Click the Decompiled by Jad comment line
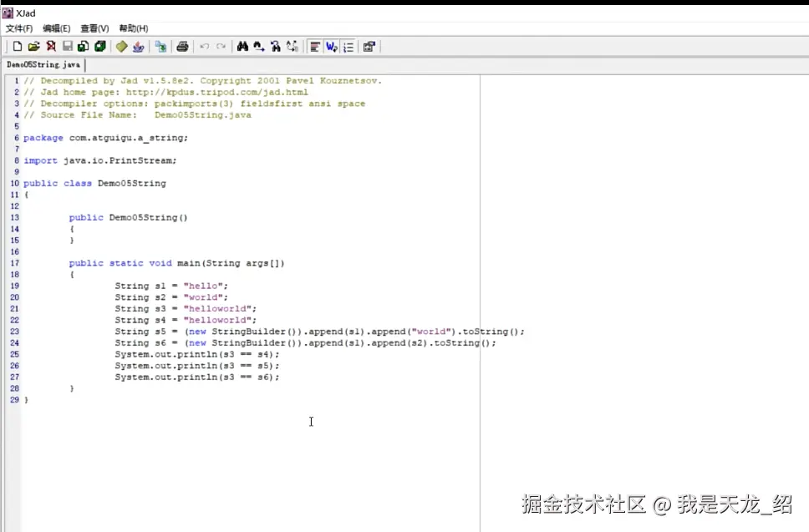The height and width of the screenshot is (532, 809). (203, 81)
